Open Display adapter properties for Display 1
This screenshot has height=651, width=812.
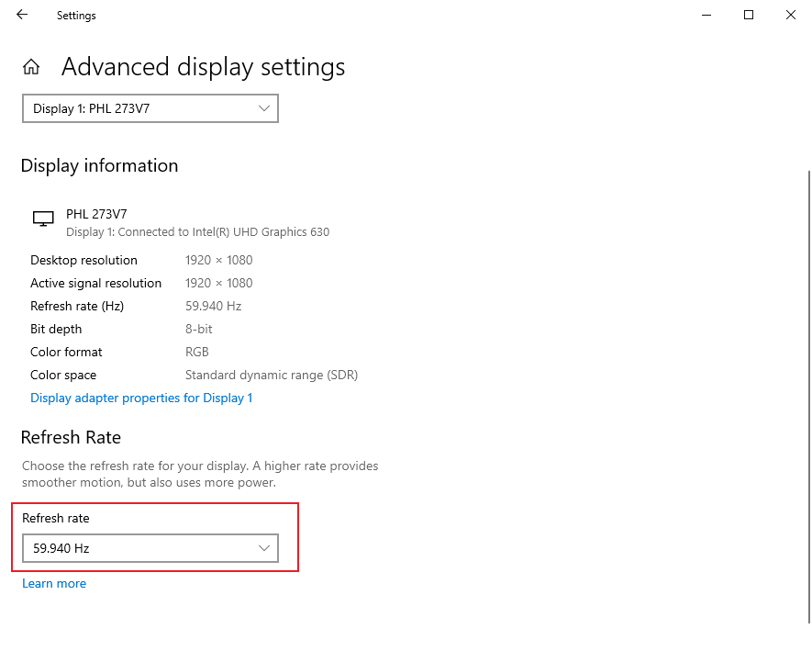pyautogui.click(x=141, y=398)
